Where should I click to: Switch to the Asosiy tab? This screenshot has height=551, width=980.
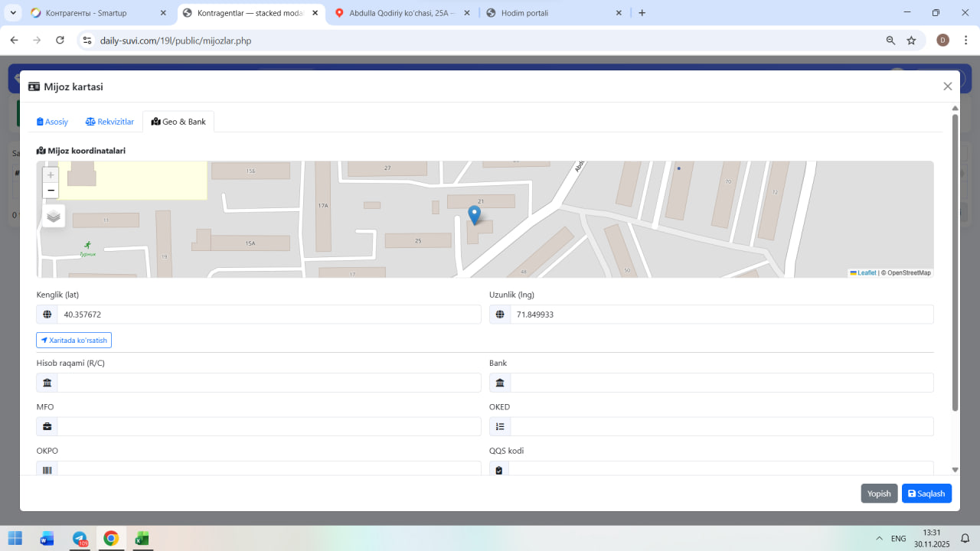[53, 122]
